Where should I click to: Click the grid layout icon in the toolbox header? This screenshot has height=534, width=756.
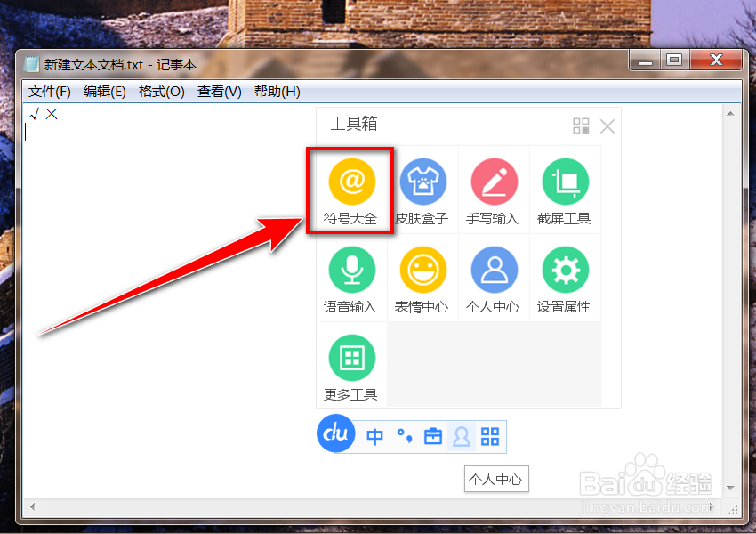[581, 125]
